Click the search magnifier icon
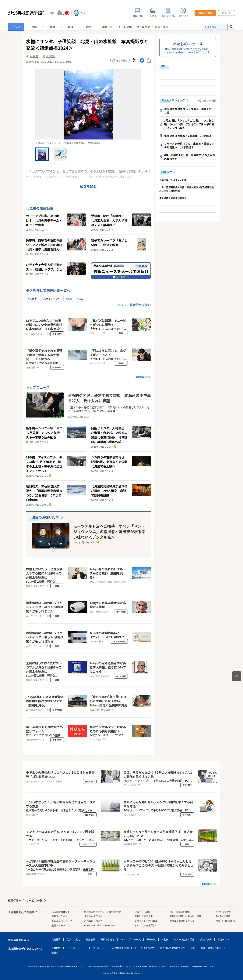Screen dimensions: 243x980 click(231, 27)
